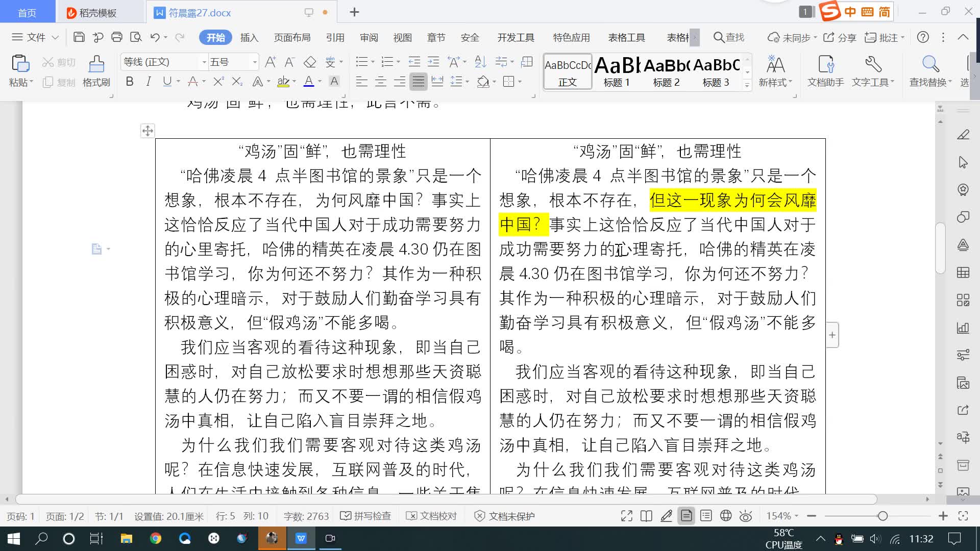The width and height of the screenshot is (980, 551).
Task: Expand highlight color dropdown arrow
Action: click(x=294, y=82)
